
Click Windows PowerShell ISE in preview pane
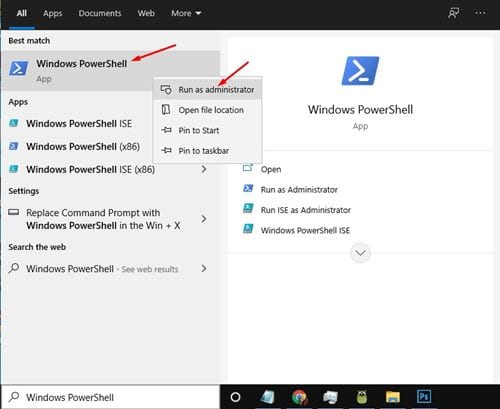pyautogui.click(x=305, y=230)
